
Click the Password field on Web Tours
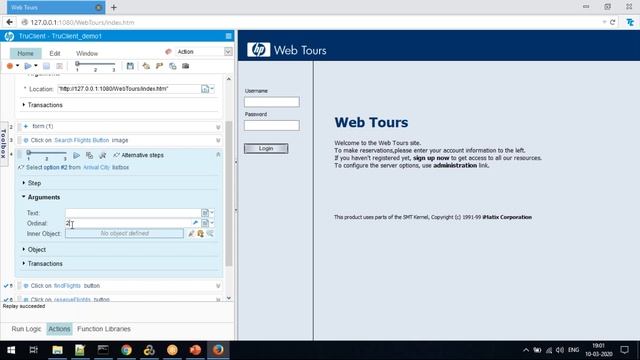pos(272,125)
